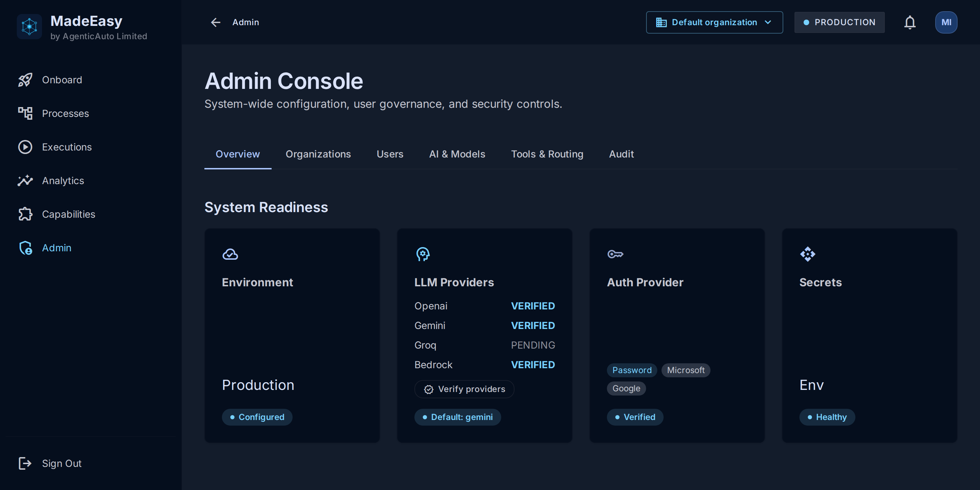Click the Environment cloud check icon

[x=230, y=254]
